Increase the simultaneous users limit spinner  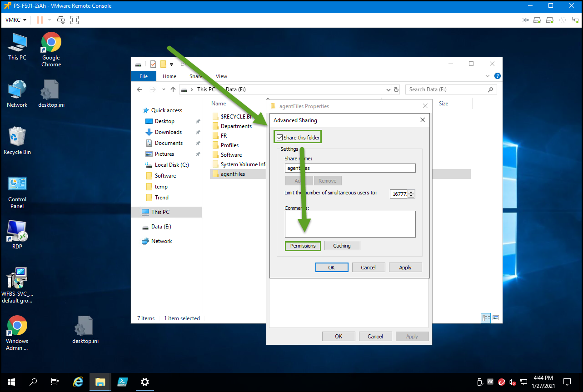point(411,192)
